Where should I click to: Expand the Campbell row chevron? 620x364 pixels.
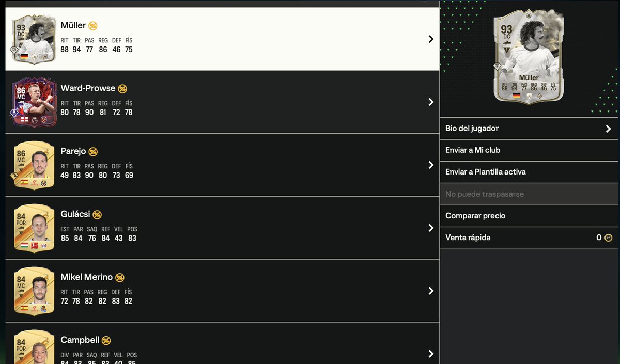click(431, 354)
